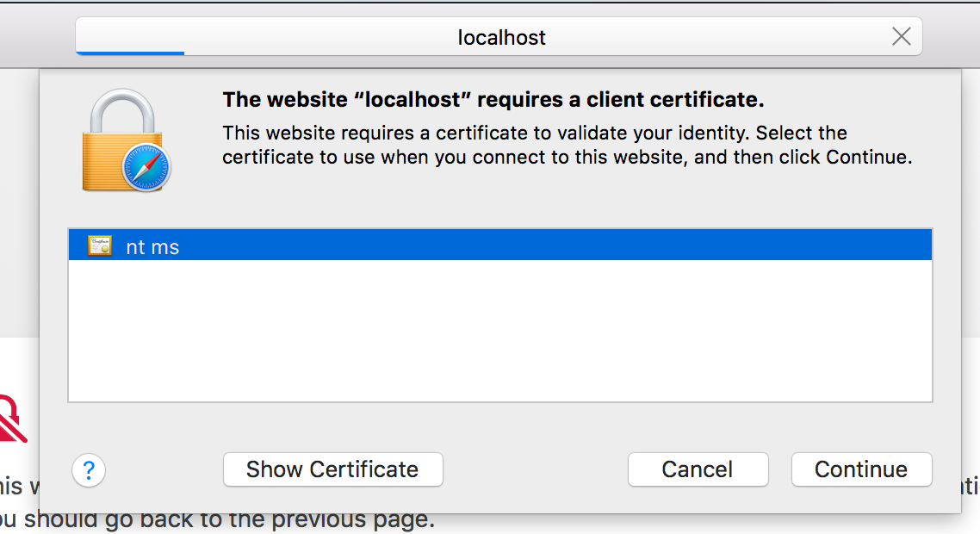Click the small certificate badge in the list row
The image size is (980, 534).
click(x=99, y=245)
